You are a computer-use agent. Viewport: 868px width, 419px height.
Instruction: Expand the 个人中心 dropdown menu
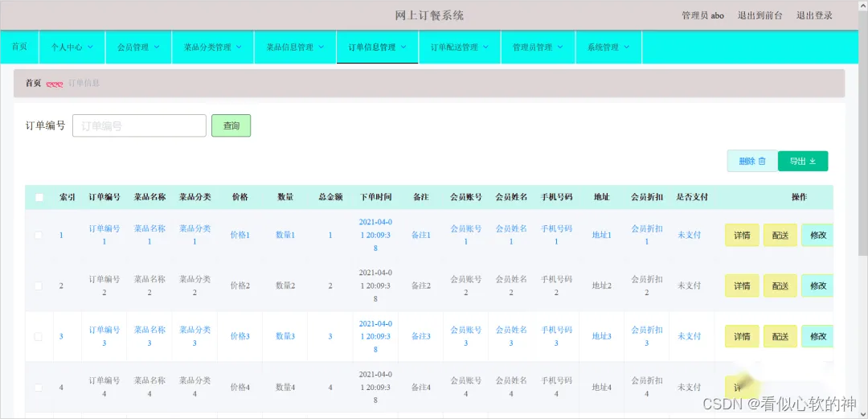pyautogui.click(x=72, y=47)
